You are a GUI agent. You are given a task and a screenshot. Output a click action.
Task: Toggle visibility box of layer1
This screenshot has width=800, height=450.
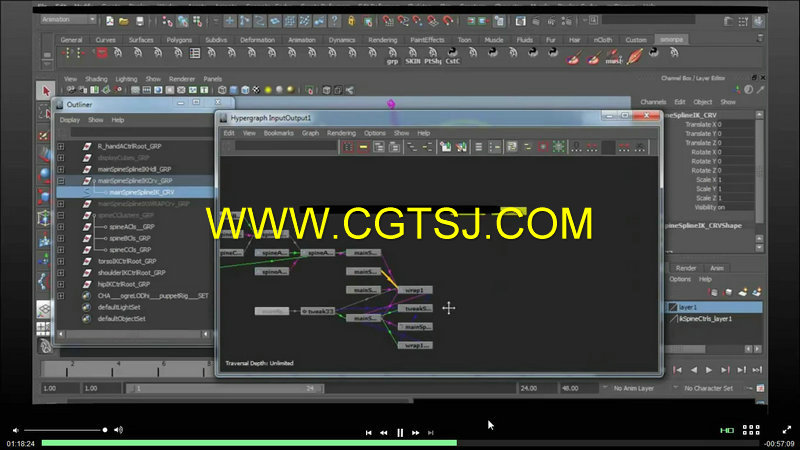coord(673,307)
